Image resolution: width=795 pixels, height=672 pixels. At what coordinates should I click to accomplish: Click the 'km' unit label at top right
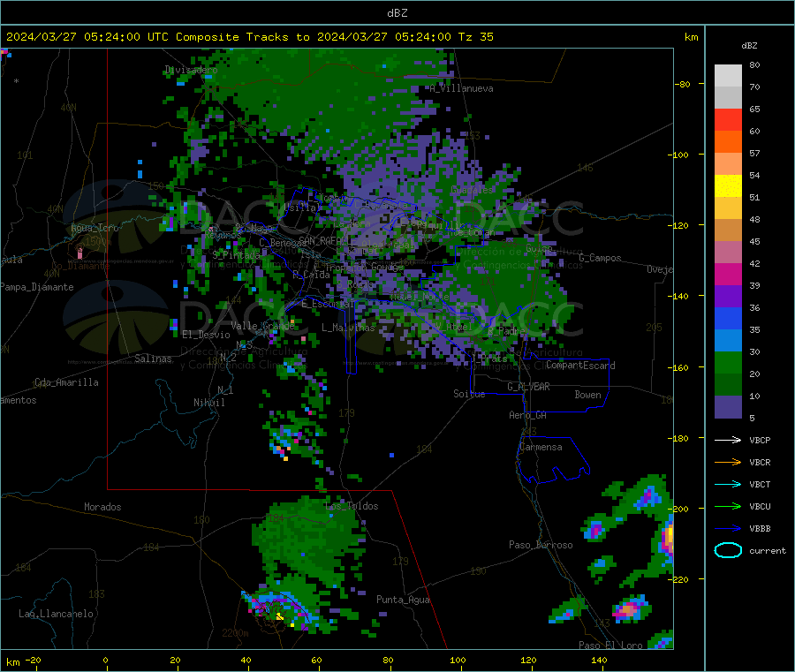pyautogui.click(x=691, y=37)
